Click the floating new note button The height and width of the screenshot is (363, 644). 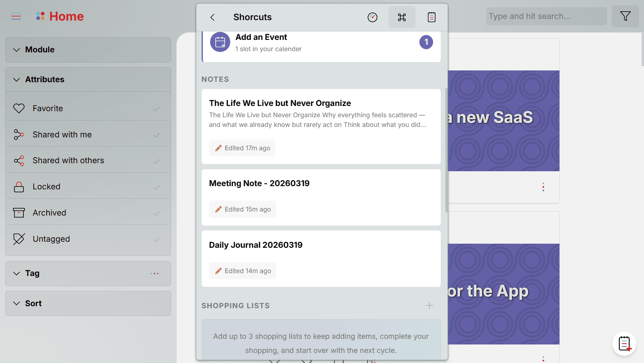pyautogui.click(x=624, y=344)
